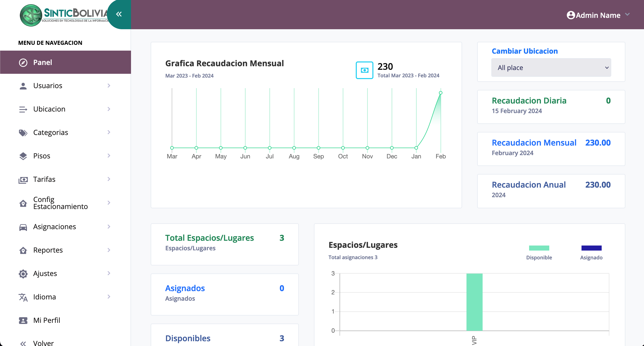
Task: Click the Idioma translate icon
Action: coord(23,297)
